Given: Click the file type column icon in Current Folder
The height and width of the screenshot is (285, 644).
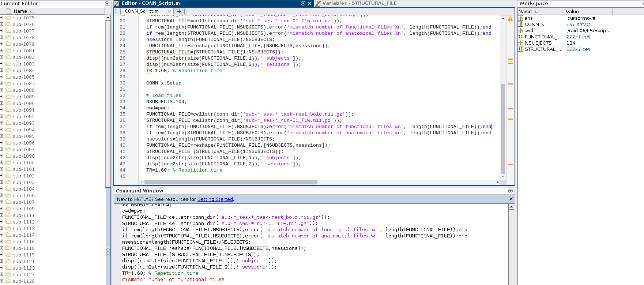Looking at the screenshot, I should click(x=9, y=11).
